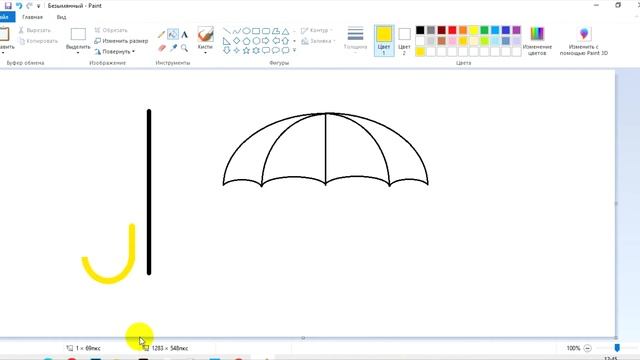Screen dimensions: 640x360
Task: Click Edit with Paint 3D button
Action: click(x=584, y=41)
